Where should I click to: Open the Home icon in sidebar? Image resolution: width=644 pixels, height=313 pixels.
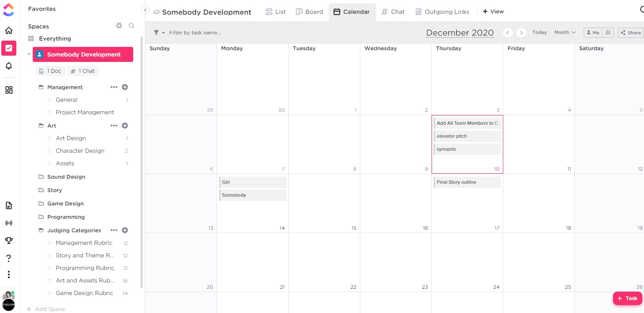click(9, 31)
